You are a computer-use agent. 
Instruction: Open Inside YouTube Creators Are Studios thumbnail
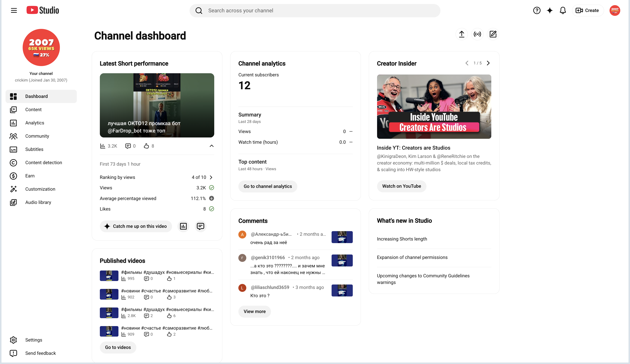(x=434, y=107)
